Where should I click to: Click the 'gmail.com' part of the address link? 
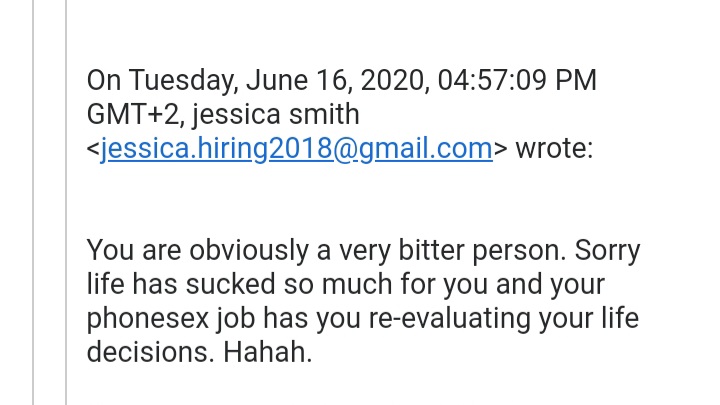(x=426, y=149)
